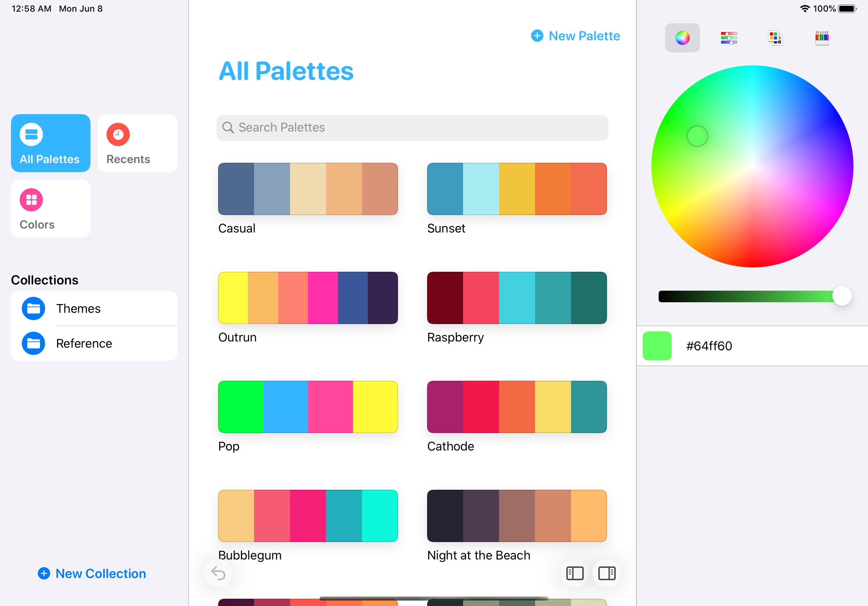This screenshot has height=606, width=868.
Task: Click the Bubblegum palette label
Action: coord(249,555)
